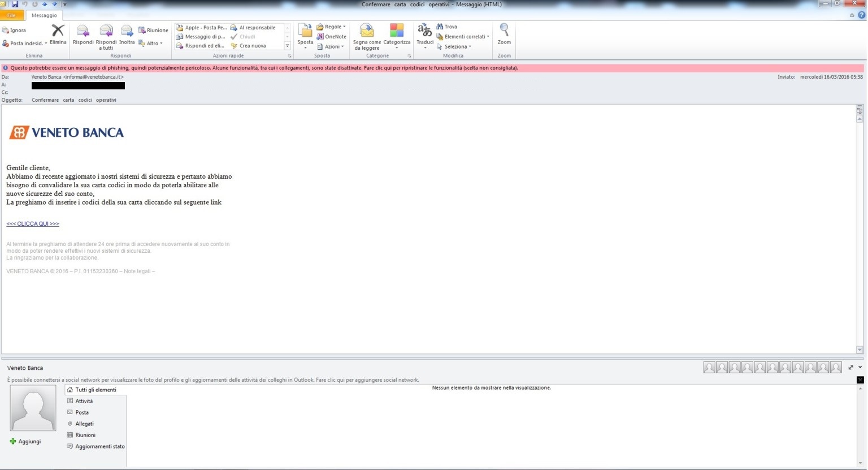
Task: Open the Categorizza color menu
Action: [x=397, y=37]
